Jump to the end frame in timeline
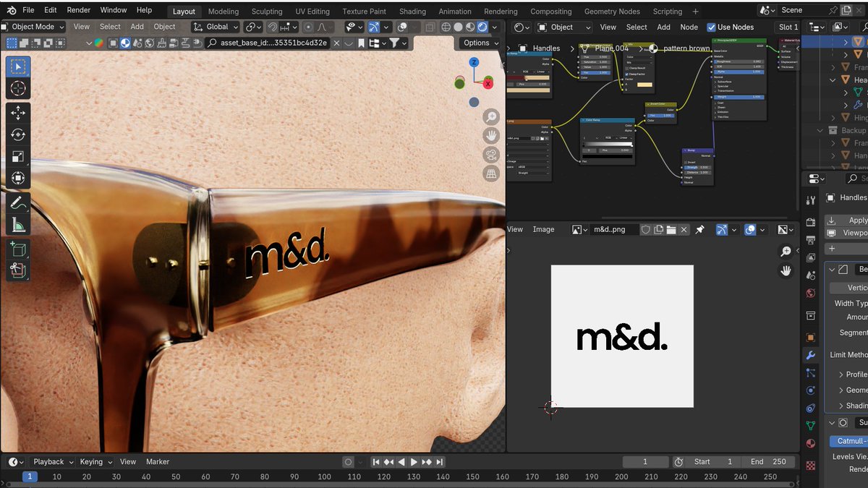Screen dimensions: 868x488 click(x=439, y=462)
